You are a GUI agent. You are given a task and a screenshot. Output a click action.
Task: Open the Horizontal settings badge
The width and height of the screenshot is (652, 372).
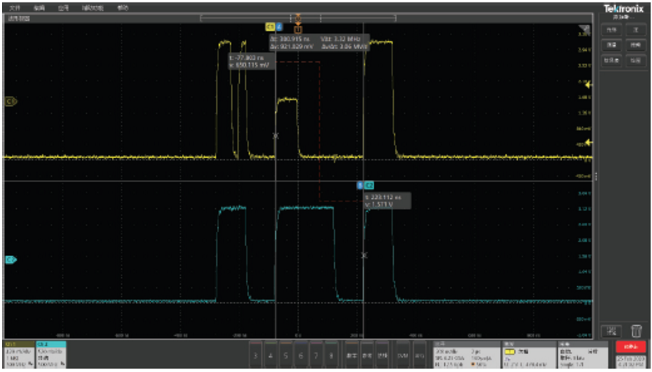point(467,355)
